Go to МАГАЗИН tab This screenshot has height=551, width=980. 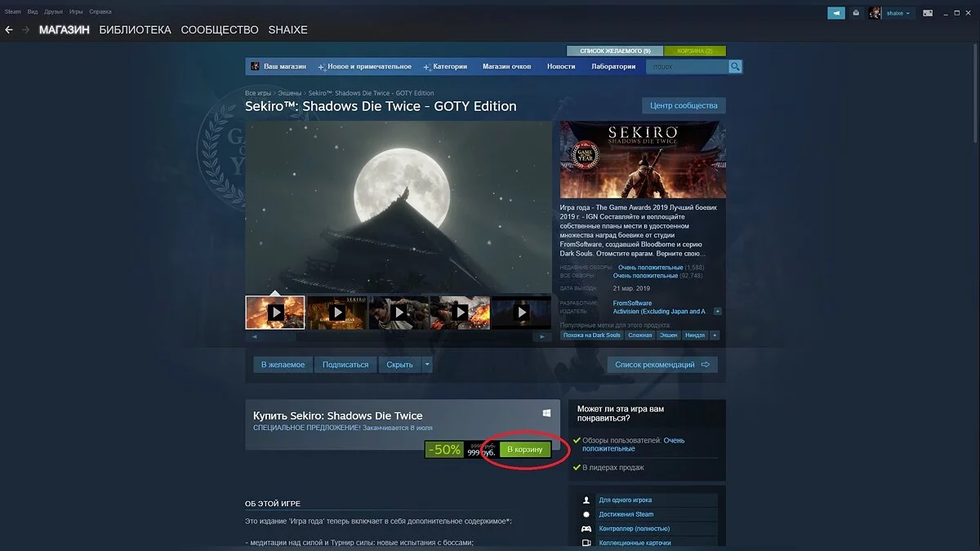(64, 29)
